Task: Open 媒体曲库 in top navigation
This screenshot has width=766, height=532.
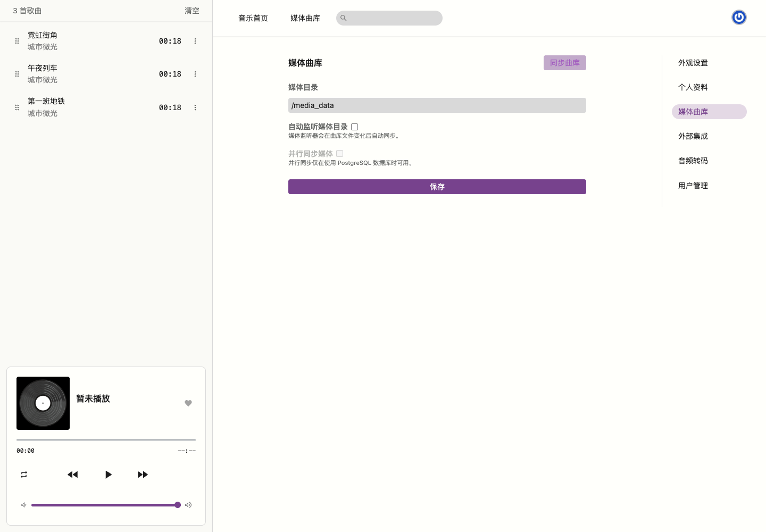Action: 305,18
